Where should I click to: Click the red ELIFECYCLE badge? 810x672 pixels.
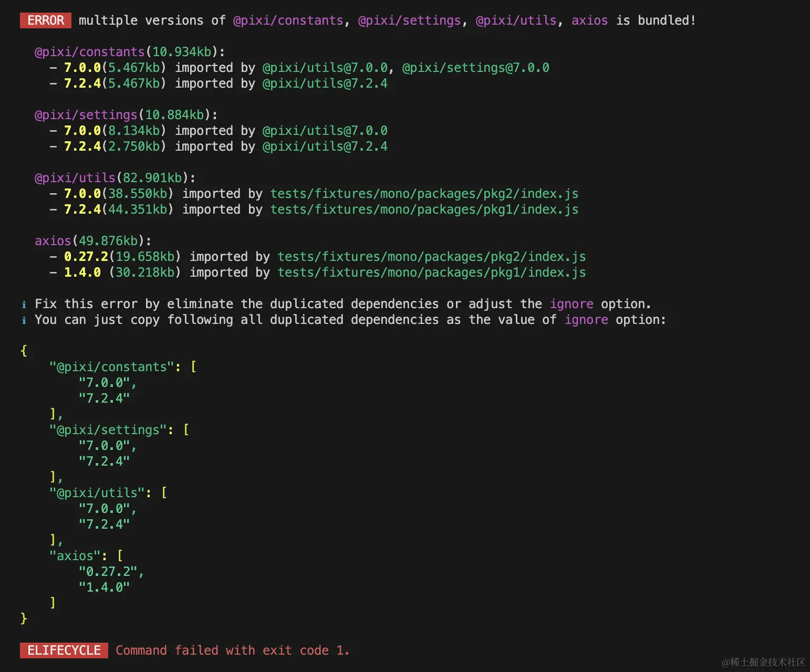(64, 650)
